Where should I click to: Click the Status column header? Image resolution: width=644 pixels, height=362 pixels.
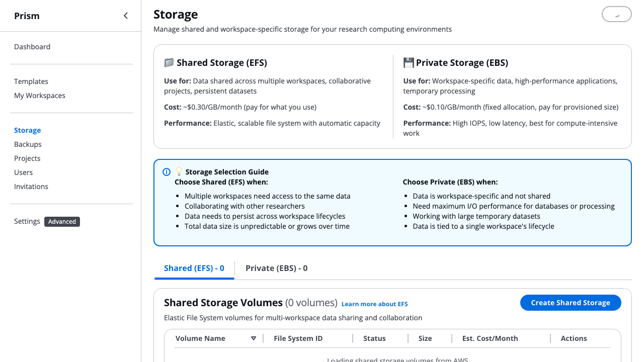tap(374, 338)
